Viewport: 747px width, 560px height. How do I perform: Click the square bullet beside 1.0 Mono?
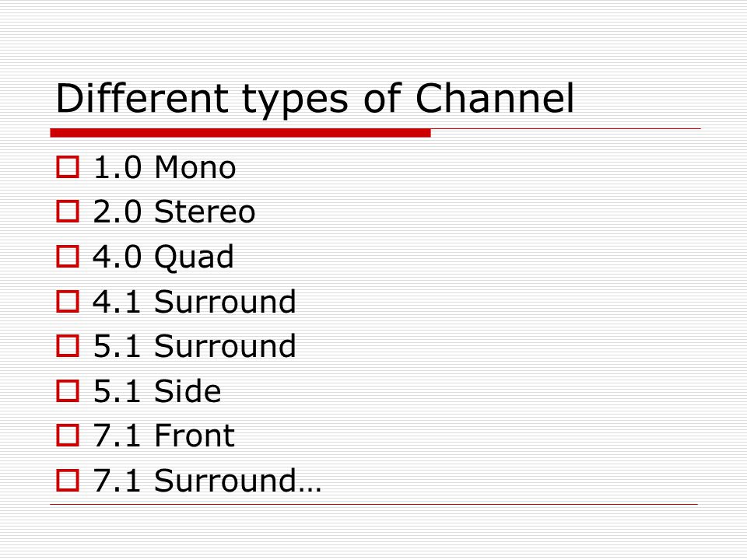tap(68, 167)
